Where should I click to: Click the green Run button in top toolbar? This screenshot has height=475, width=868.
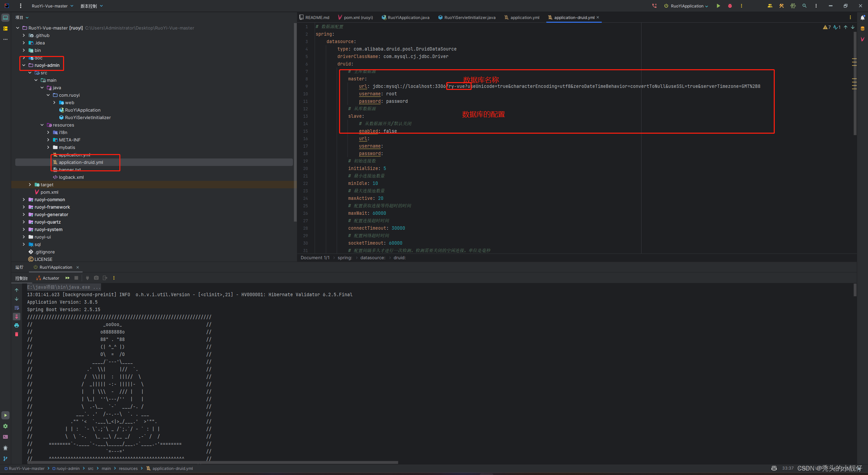718,6
